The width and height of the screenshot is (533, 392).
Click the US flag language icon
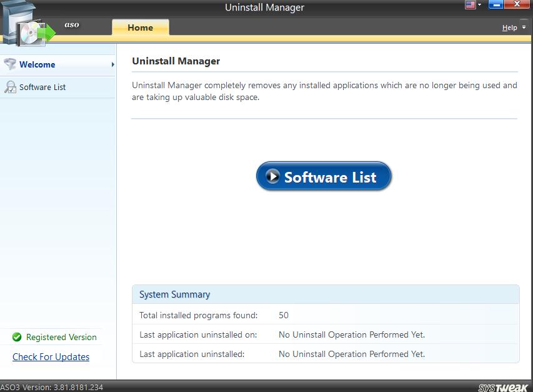(x=471, y=5)
